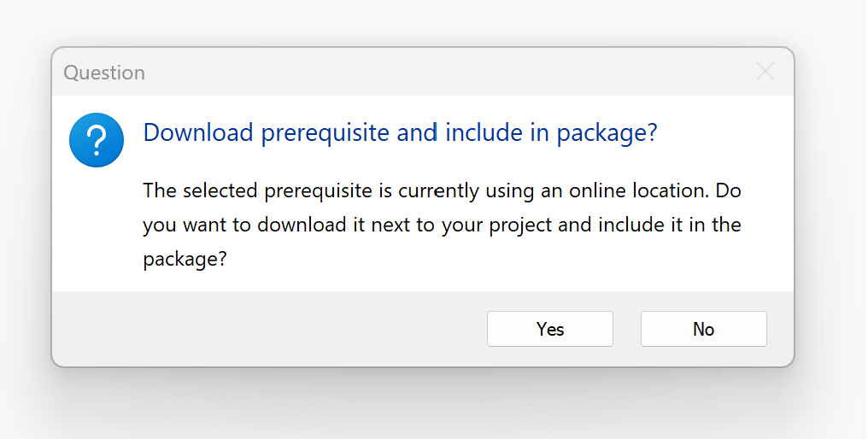This screenshot has height=439, width=868.
Task: Click gray footer area left of Yes
Action: pyautogui.click(x=266, y=329)
